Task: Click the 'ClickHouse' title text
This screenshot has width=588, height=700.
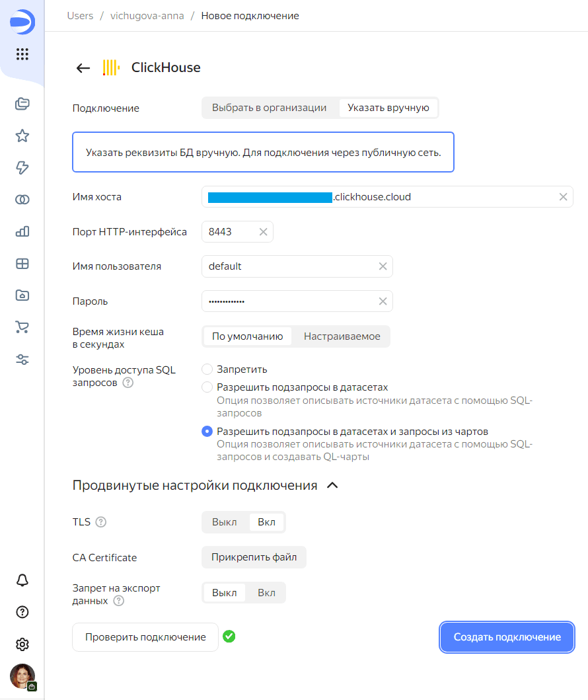Action: pyautogui.click(x=166, y=67)
